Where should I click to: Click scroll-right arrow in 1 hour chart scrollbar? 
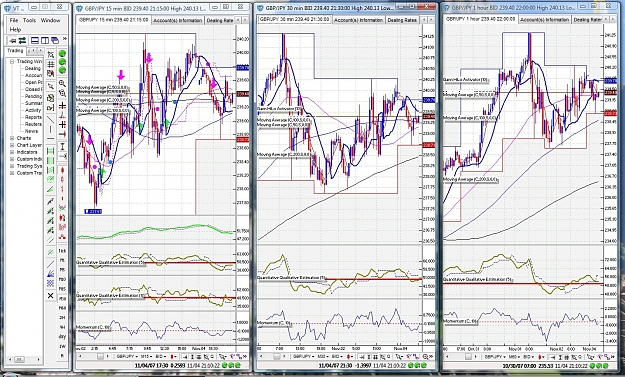tap(476, 356)
